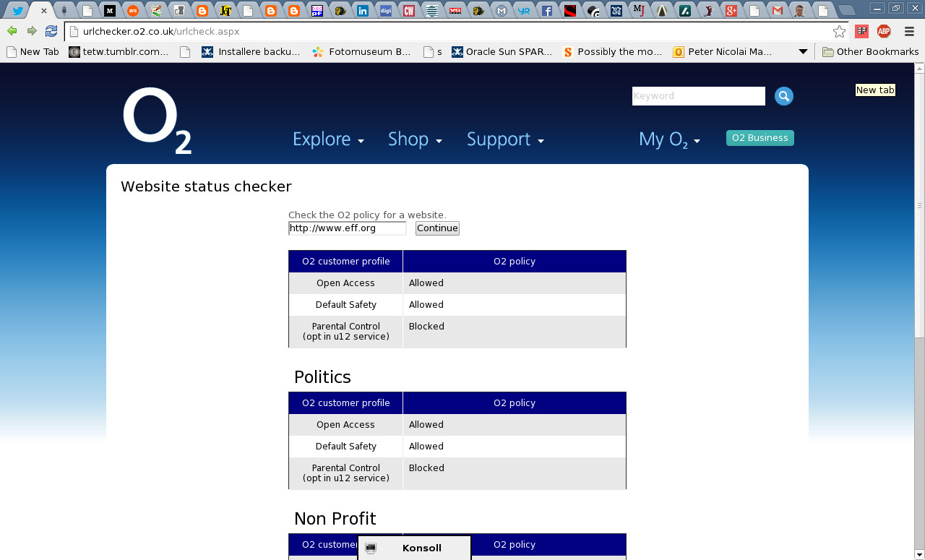This screenshot has width=925, height=560.
Task: Click the website URL input field
Action: click(348, 228)
